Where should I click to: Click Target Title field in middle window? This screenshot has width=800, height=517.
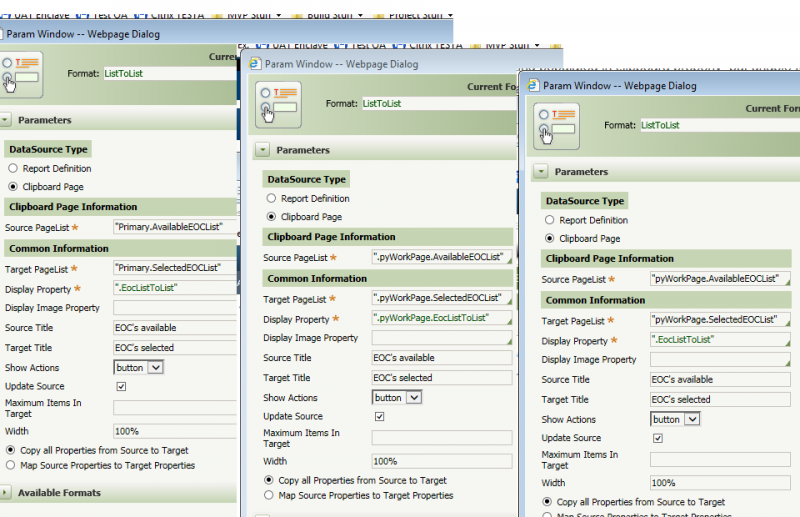coord(442,378)
